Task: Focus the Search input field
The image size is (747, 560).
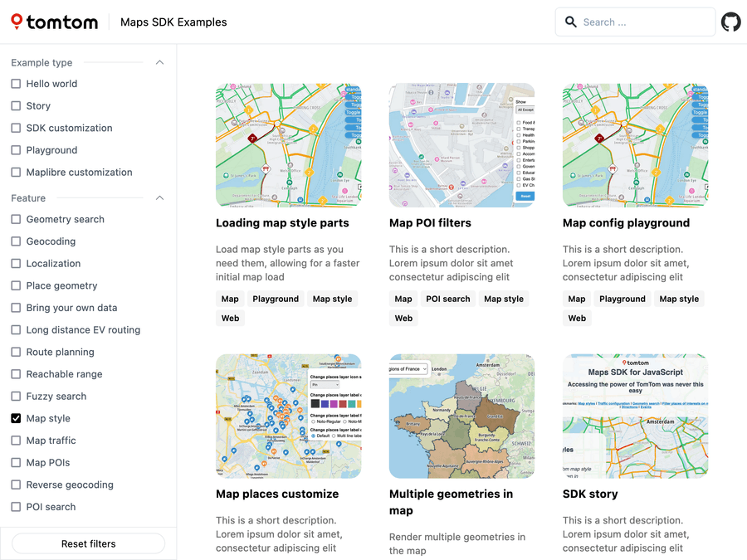Action: pos(635,22)
